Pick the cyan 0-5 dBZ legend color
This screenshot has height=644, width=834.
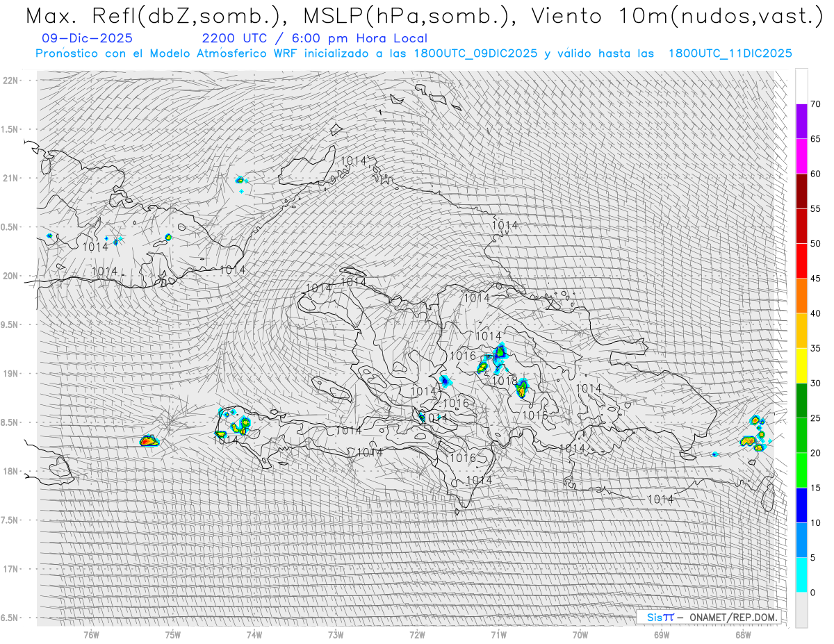coord(801,575)
